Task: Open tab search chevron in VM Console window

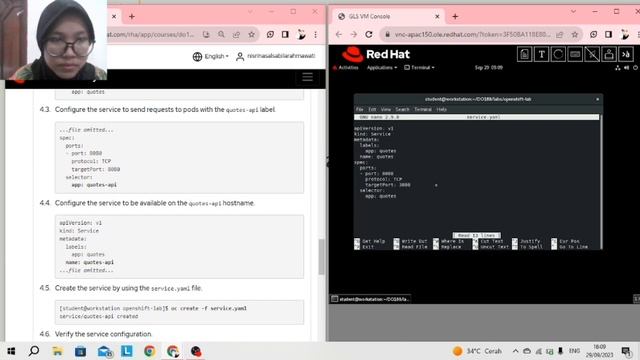Action: coord(573,11)
